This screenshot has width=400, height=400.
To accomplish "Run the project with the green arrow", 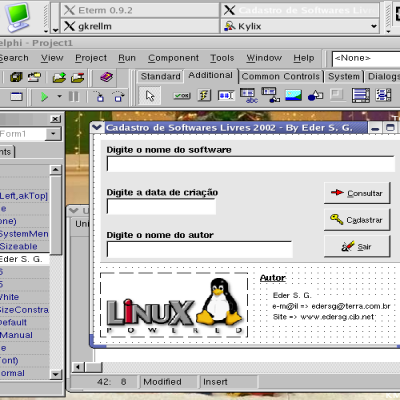I will (x=44, y=97).
